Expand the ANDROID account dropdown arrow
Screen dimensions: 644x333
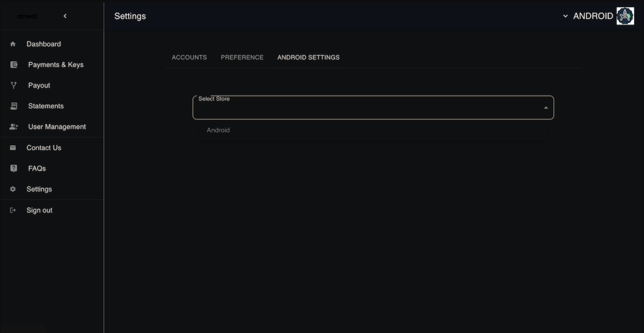(x=565, y=16)
